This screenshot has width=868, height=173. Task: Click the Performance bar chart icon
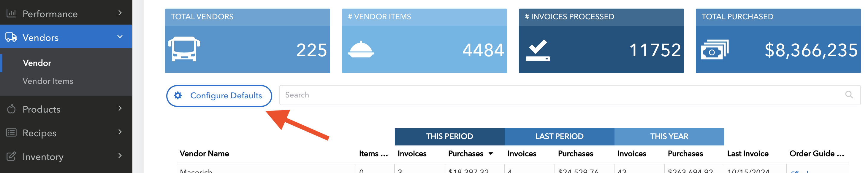(11, 13)
